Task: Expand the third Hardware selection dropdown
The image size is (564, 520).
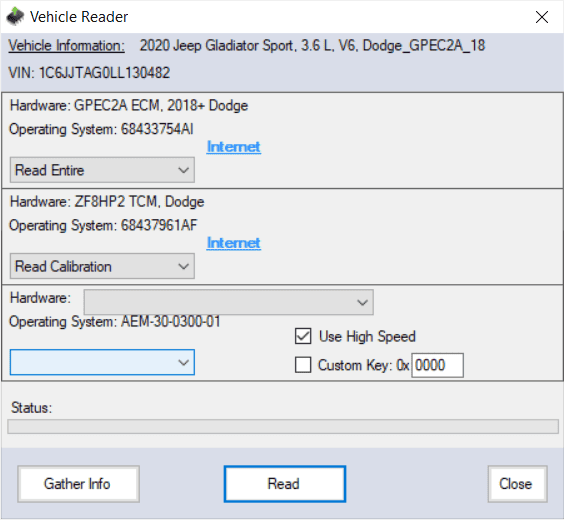Action: [x=229, y=302]
